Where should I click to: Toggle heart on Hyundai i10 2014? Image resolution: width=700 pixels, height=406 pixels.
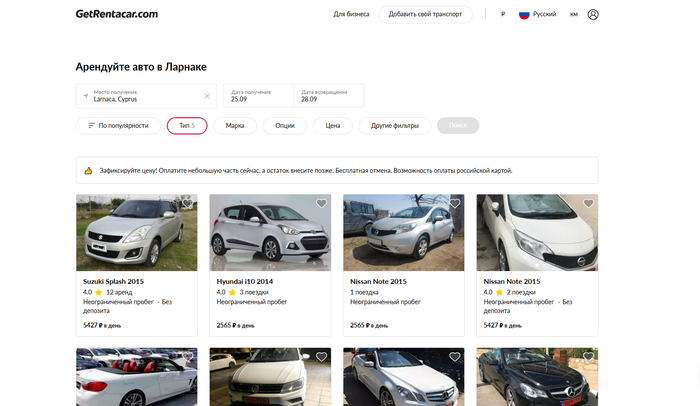click(x=321, y=204)
